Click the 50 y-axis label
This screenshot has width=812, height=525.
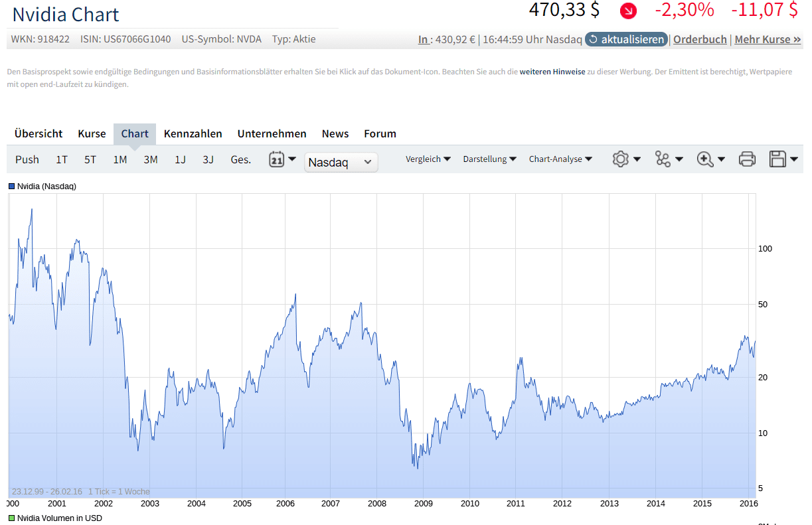(763, 305)
